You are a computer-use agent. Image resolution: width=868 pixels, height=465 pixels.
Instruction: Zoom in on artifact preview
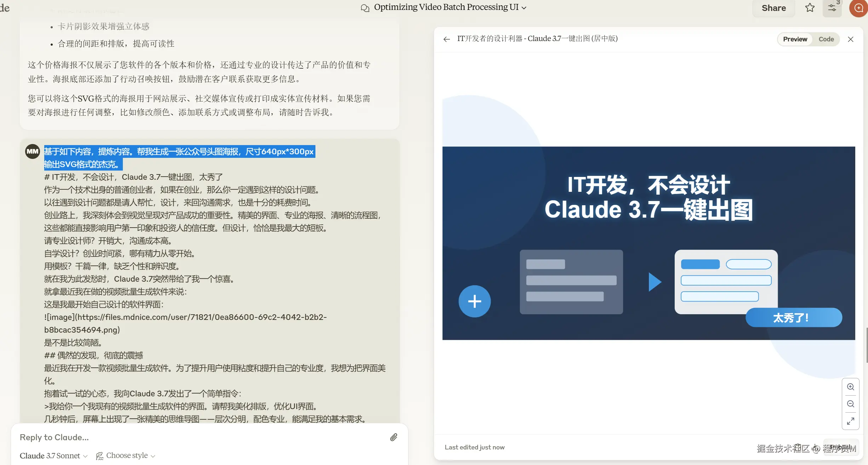(850, 387)
